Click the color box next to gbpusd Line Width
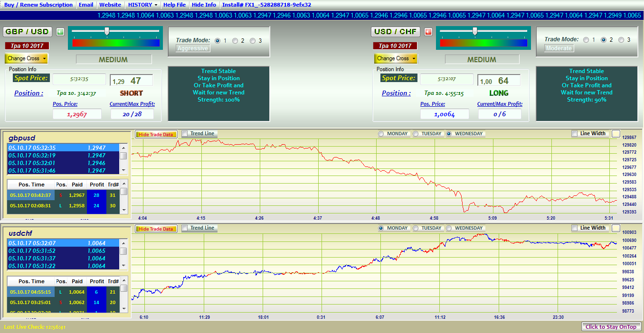644x333 pixels. (616, 134)
